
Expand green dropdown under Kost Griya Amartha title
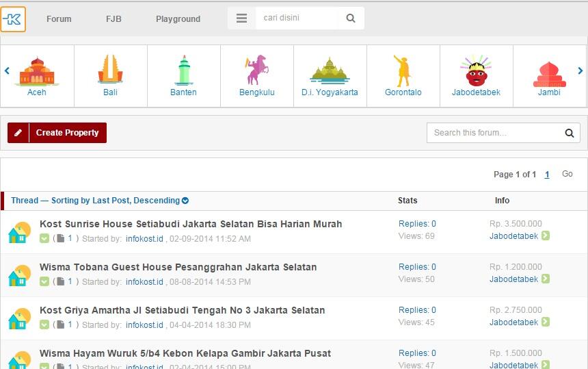tap(44, 325)
